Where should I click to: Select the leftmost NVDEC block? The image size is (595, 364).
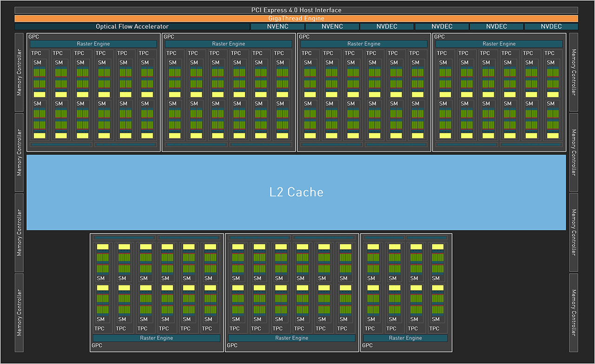(x=387, y=26)
